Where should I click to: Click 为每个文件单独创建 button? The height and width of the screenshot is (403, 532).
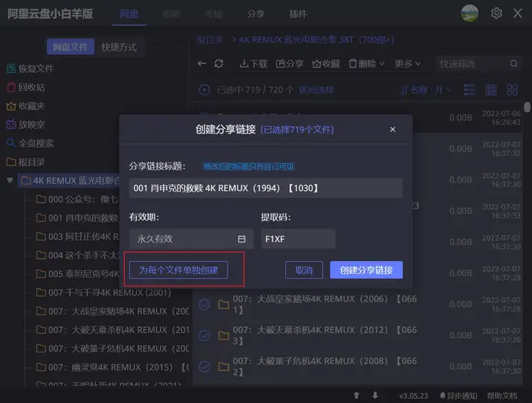[179, 270]
